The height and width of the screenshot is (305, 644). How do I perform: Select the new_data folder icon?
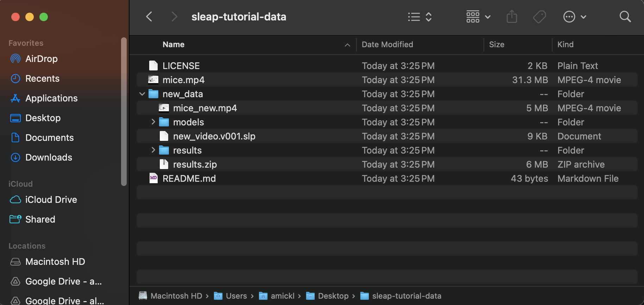click(153, 94)
